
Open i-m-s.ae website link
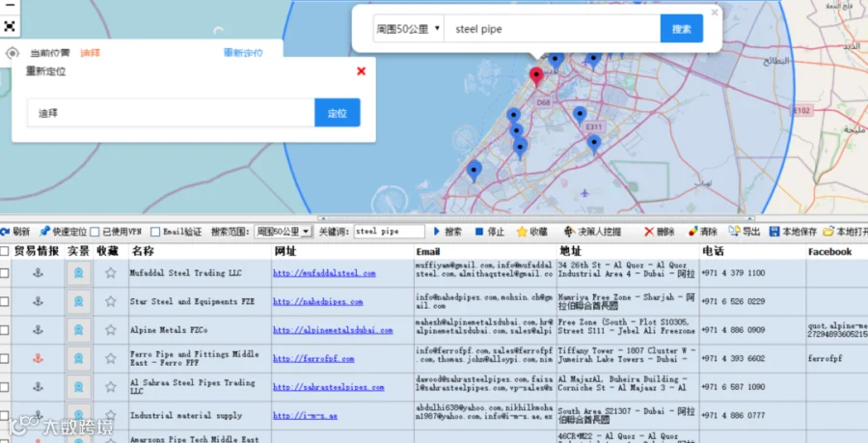click(305, 415)
